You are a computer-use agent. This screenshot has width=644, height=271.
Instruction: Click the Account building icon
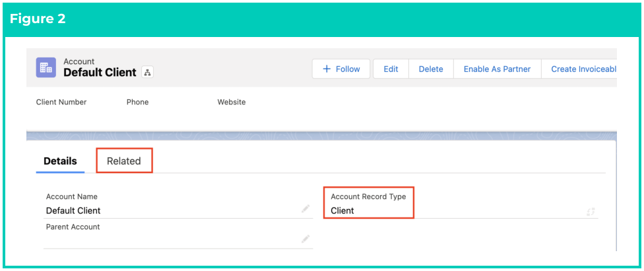46,67
